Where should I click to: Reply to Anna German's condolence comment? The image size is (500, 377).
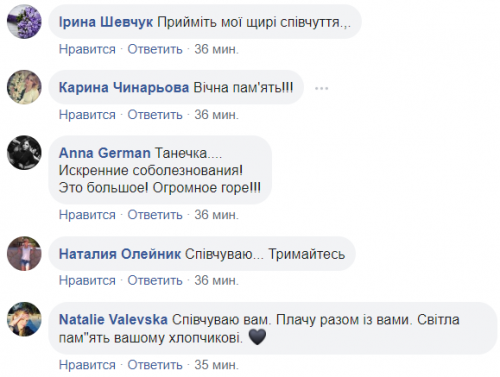click(x=155, y=215)
